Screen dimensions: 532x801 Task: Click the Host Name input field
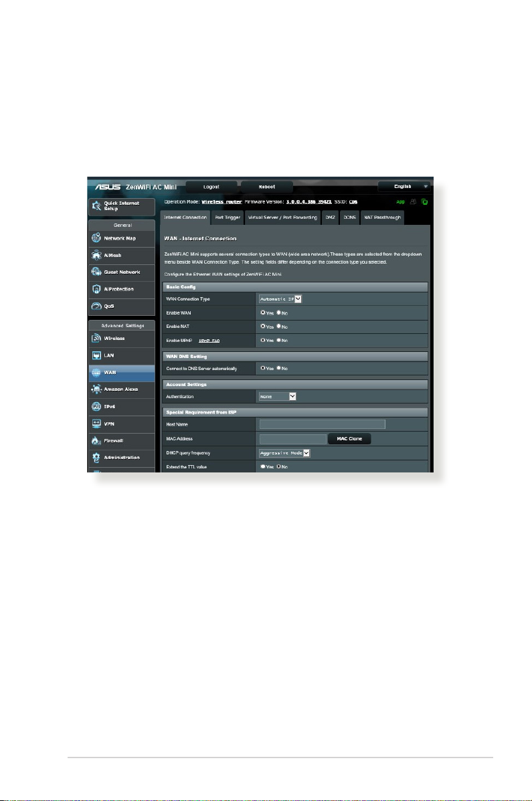[x=323, y=424]
